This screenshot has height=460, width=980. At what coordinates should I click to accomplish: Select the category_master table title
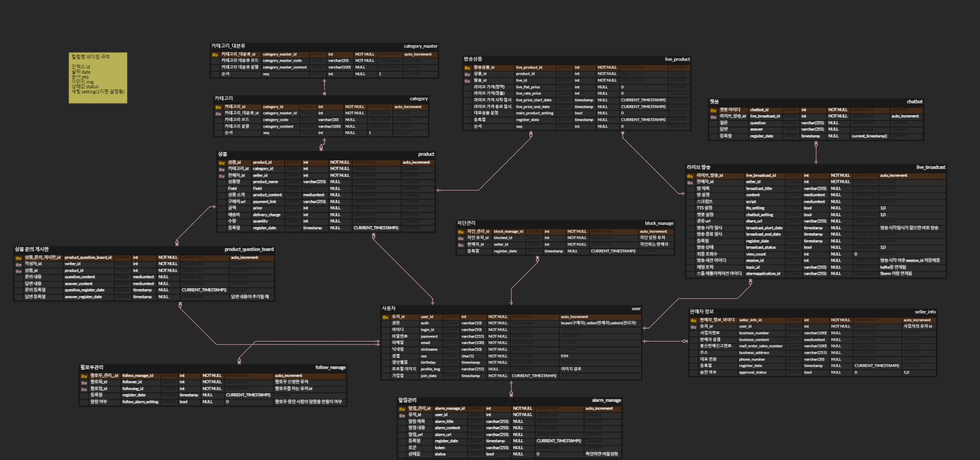pyautogui.click(x=420, y=46)
